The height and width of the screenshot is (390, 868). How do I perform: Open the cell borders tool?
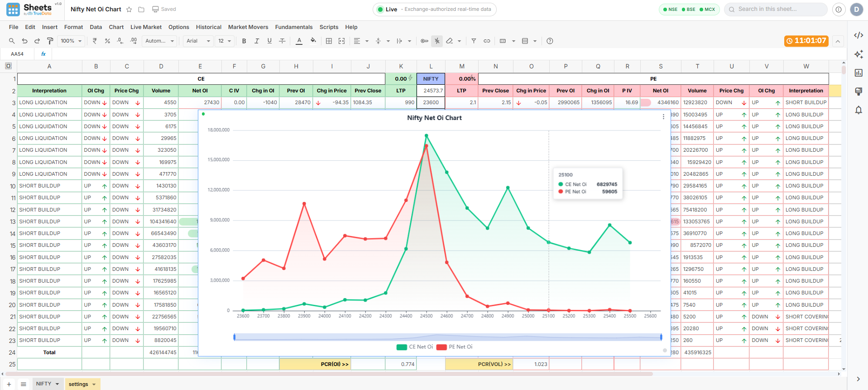pyautogui.click(x=329, y=41)
